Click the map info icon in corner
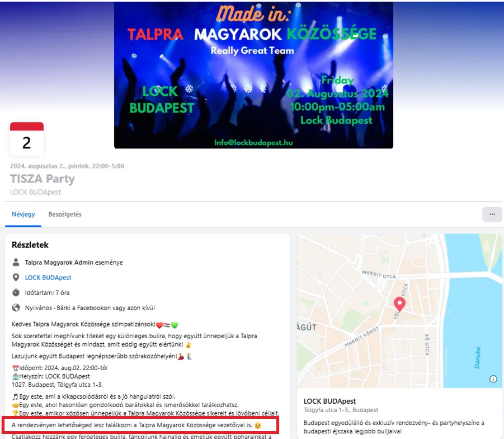This screenshot has height=439, width=504. 493,379
